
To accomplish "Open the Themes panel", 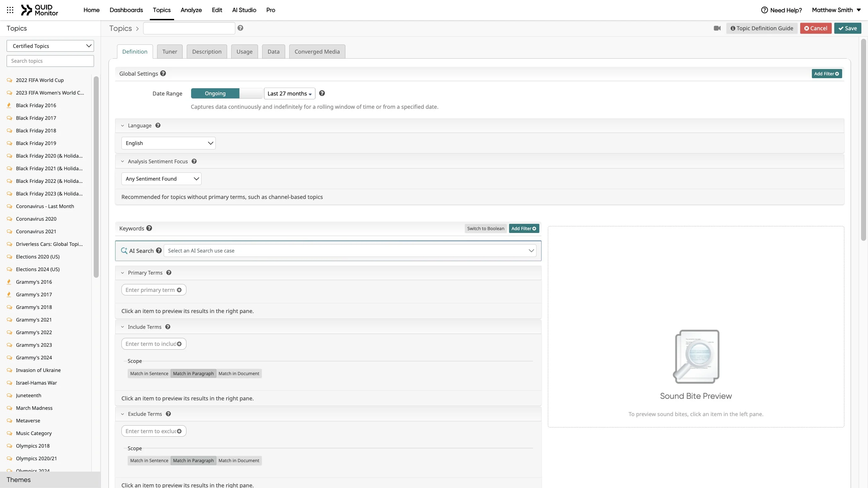I will click(50, 479).
